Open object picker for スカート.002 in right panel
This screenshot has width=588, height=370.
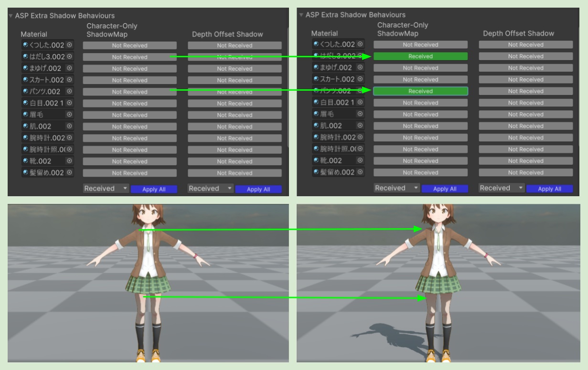(x=360, y=79)
